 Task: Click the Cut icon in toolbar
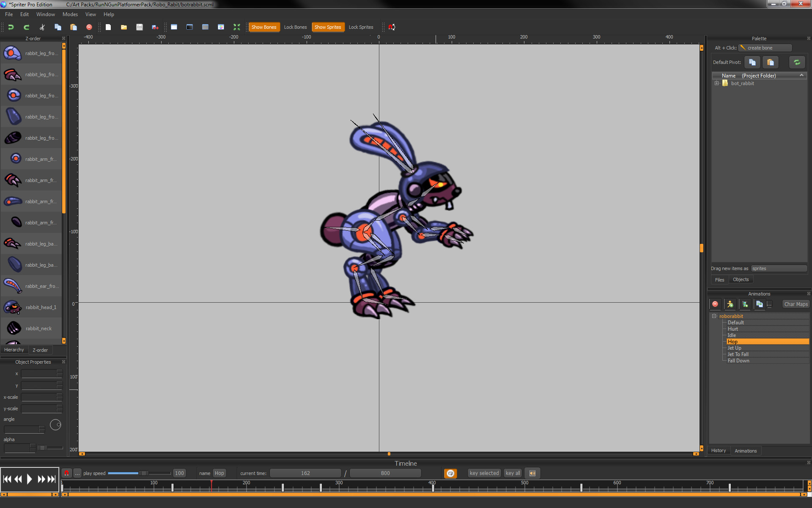(x=42, y=27)
